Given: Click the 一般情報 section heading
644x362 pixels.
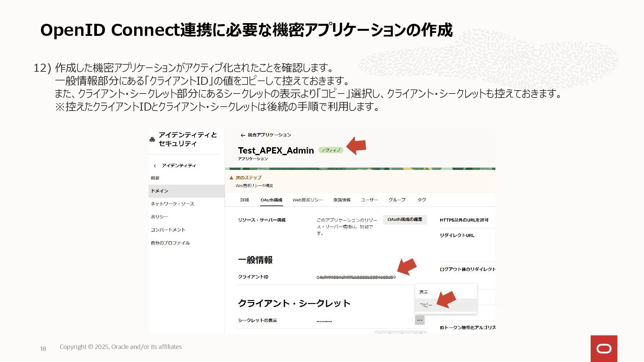Looking at the screenshot, I should click(x=255, y=260).
